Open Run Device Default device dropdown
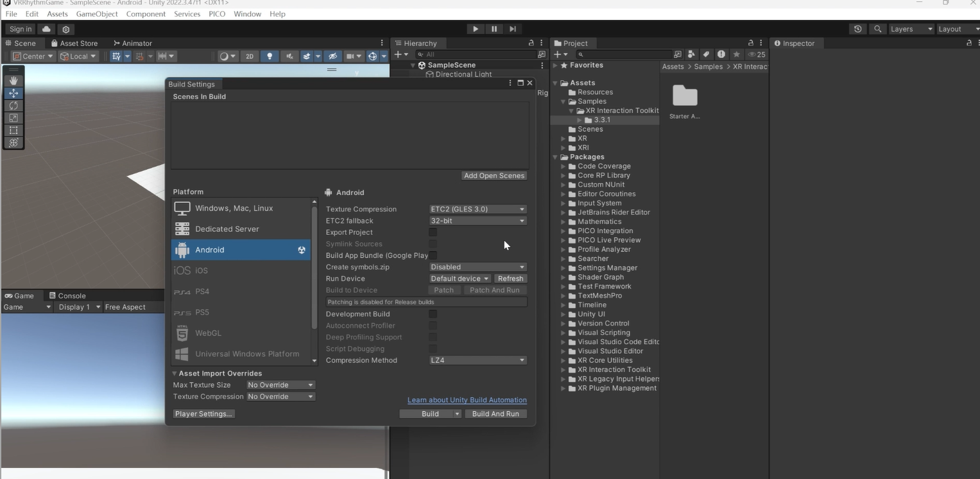The height and width of the screenshot is (479, 980). coord(460,279)
